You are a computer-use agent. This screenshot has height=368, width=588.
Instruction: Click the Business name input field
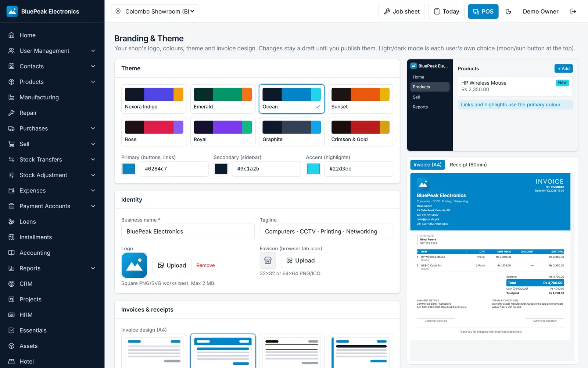pyautogui.click(x=188, y=231)
